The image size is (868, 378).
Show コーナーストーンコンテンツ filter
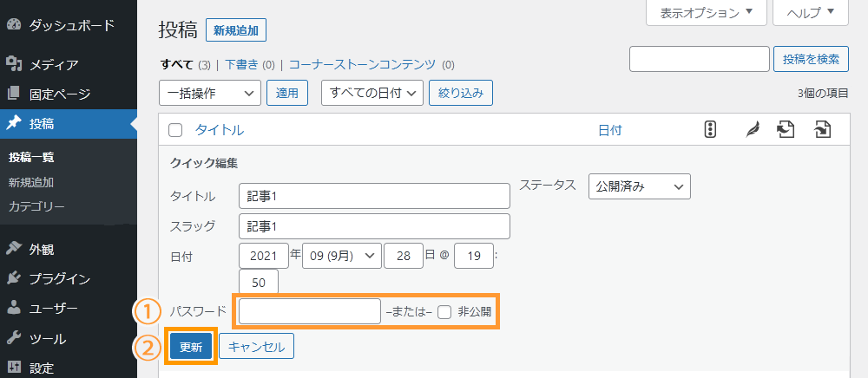tap(362, 65)
